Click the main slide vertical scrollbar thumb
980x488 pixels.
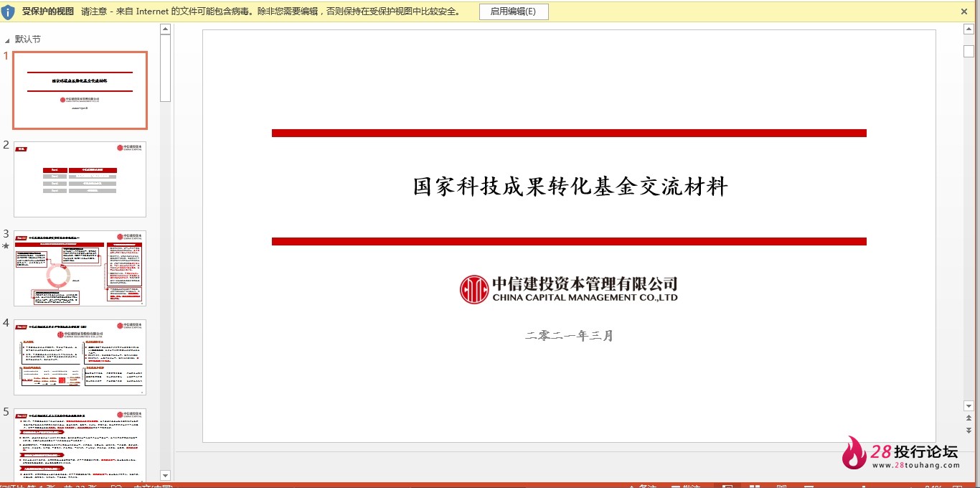[969, 51]
